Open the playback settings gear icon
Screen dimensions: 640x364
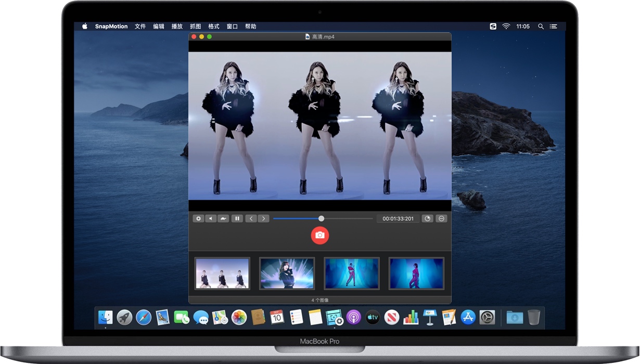198,218
